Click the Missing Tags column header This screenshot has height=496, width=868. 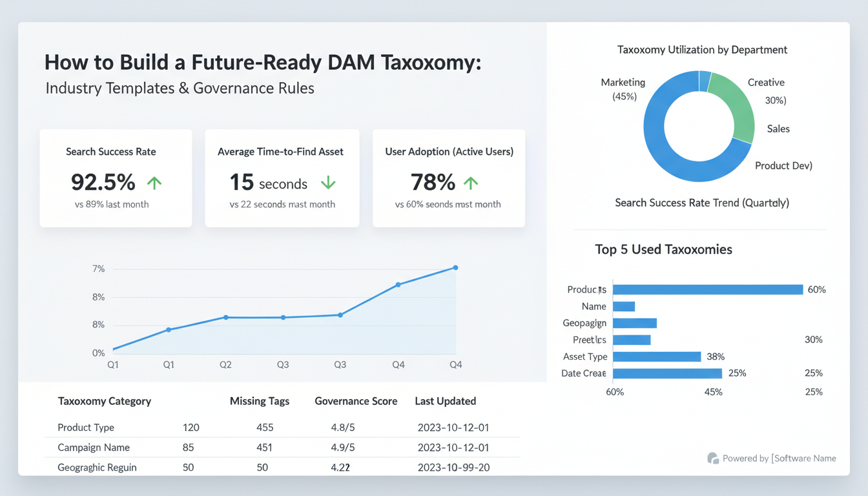260,401
